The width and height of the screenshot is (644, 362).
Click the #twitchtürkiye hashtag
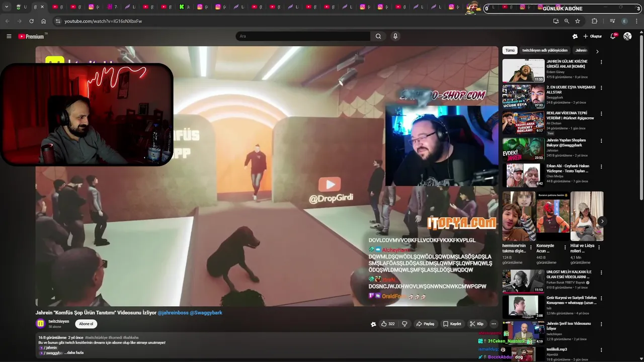click(x=96, y=337)
